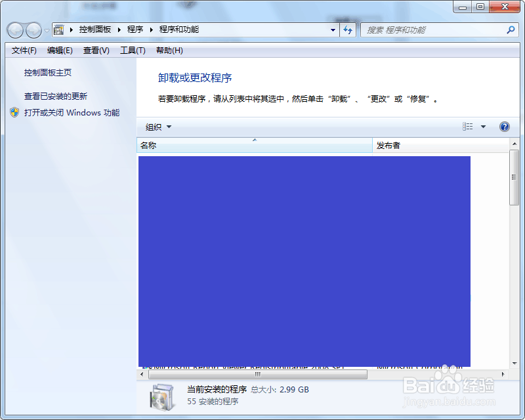The width and height of the screenshot is (525, 420).
Task: Expand arrow after 程序 breadcrumb
Action: coord(152,30)
